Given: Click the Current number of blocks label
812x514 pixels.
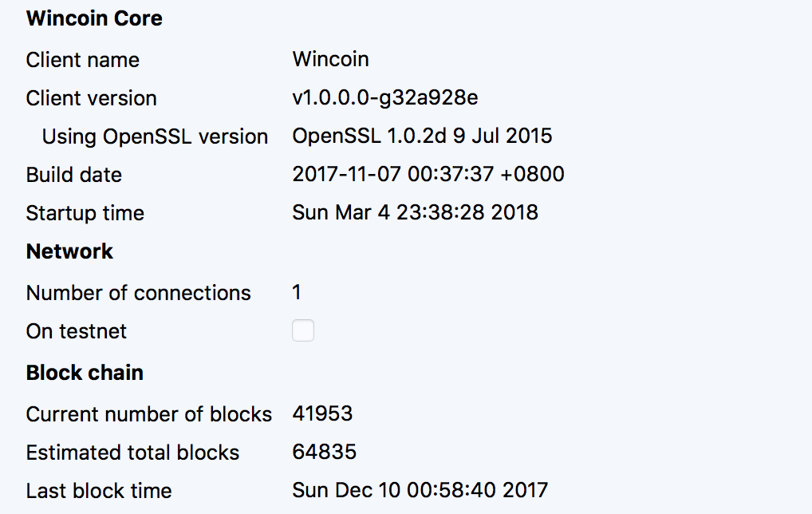Looking at the screenshot, I should click(x=149, y=414).
